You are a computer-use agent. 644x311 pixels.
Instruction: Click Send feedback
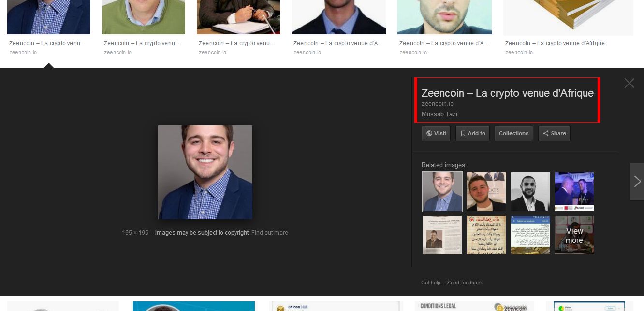coord(465,283)
